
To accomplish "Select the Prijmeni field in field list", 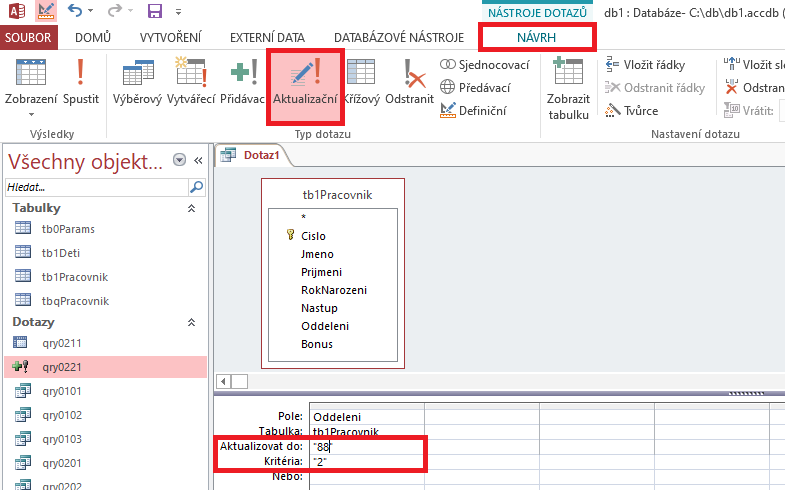I will (x=321, y=272).
